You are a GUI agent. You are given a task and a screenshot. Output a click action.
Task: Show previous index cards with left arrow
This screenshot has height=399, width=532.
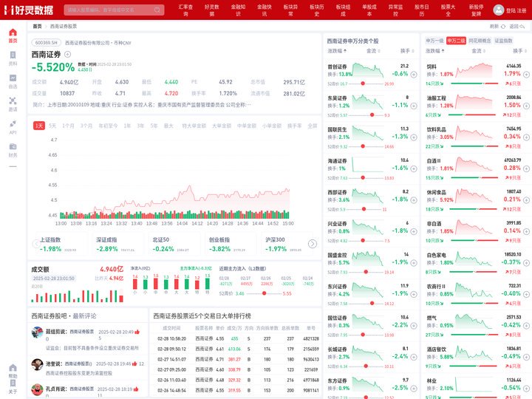(x=36, y=244)
